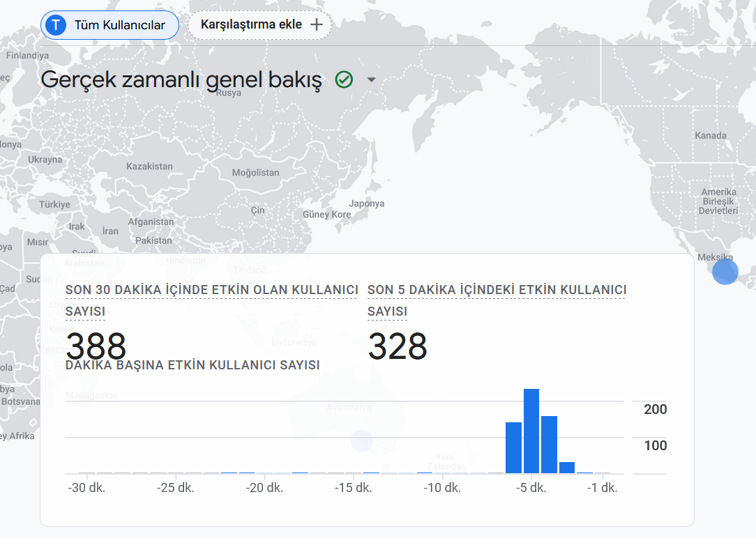Screen dimensions: 756x538
Task: Click Ukrayna on the map
Action: tap(45, 160)
